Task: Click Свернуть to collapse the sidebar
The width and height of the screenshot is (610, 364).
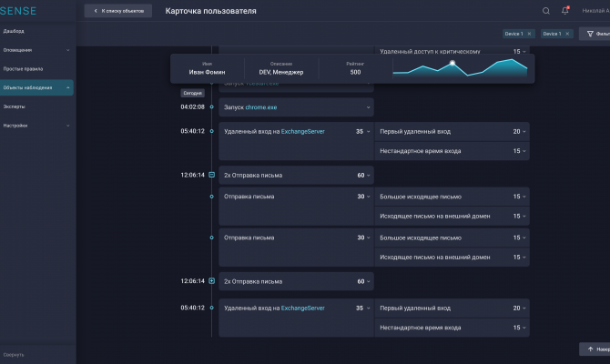Action: (14, 354)
